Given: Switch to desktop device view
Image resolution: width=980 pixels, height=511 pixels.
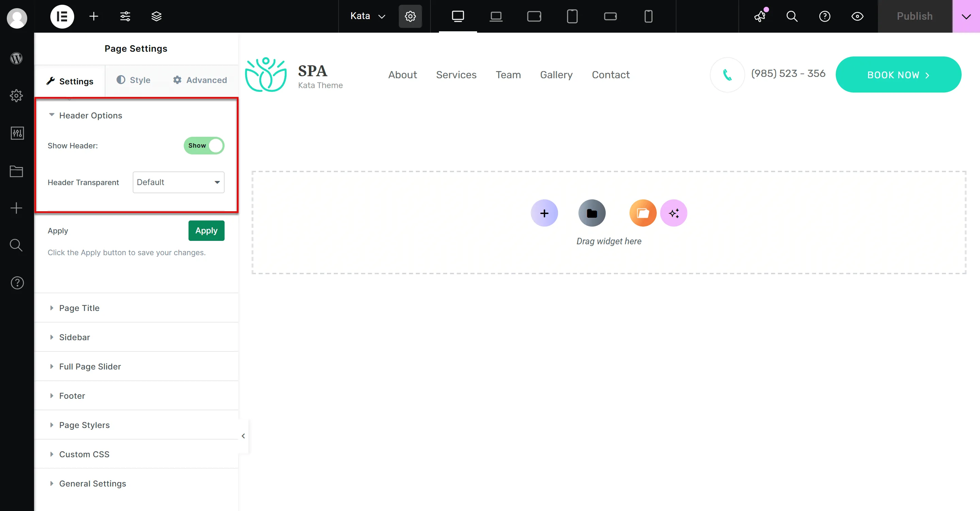Looking at the screenshot, I should 458,16.
